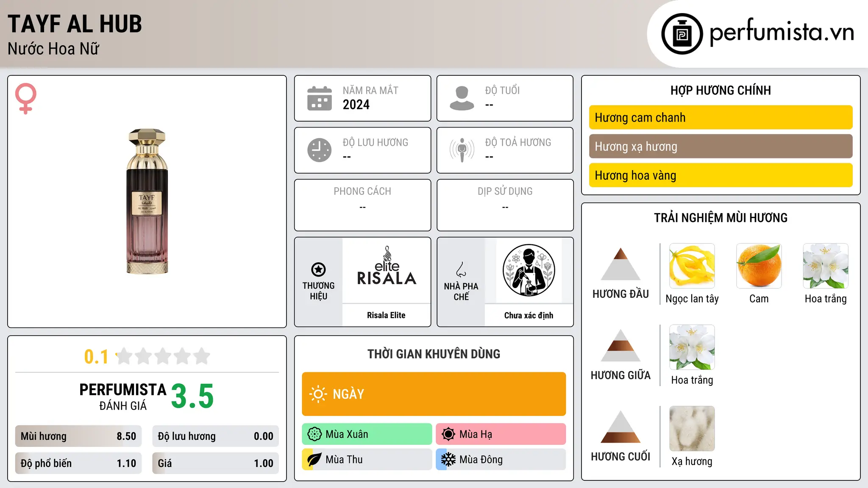Click the perfumer illustration image

point(529,270)
